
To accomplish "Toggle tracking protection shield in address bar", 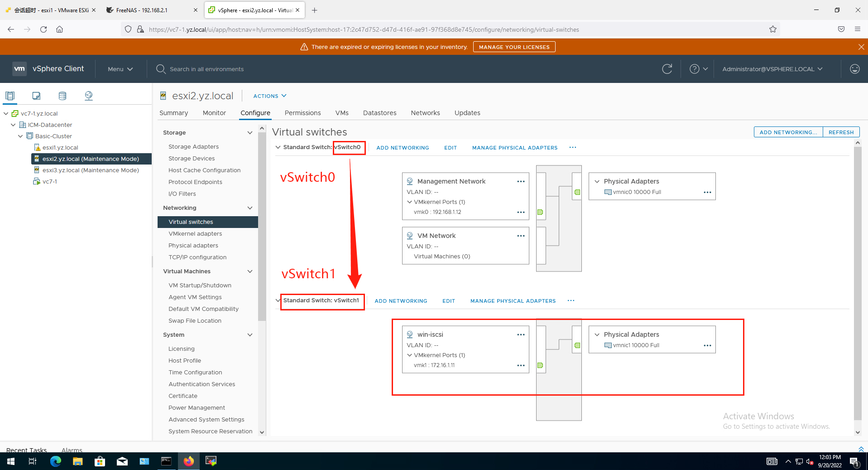I will [128, 29].
